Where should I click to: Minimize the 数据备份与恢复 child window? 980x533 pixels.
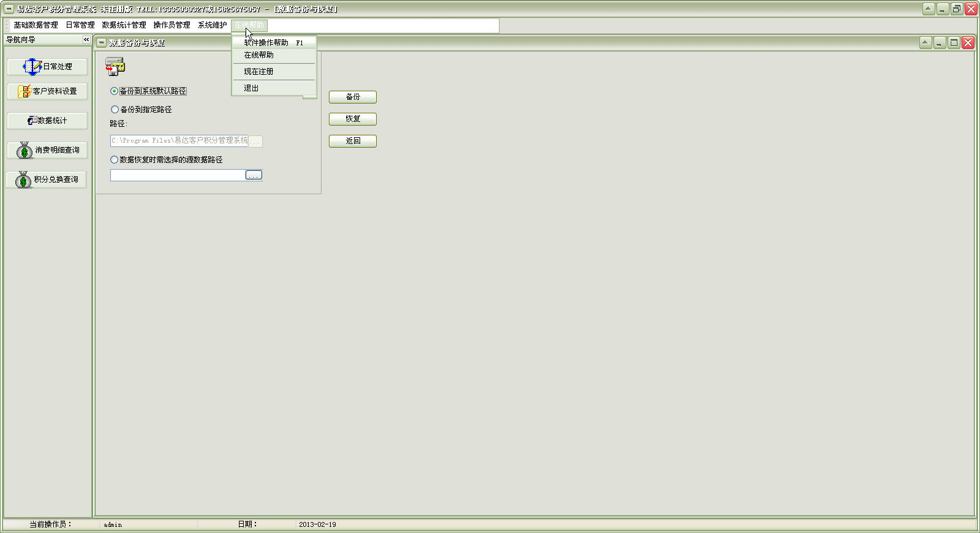[940, 42]
